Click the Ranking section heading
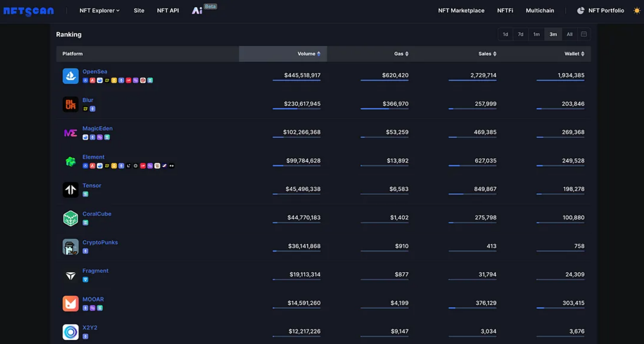644x344 pixels. 69,35
